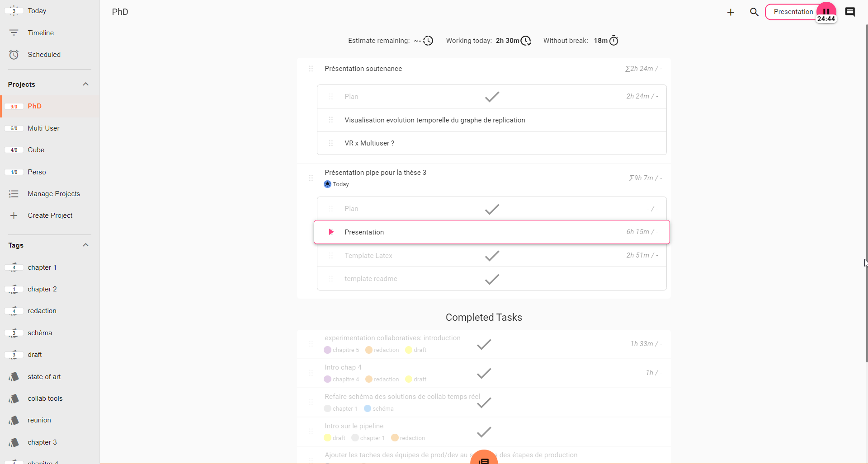The image size is (868, 464).
Task: Click Create Project
Action: [50, 216]
